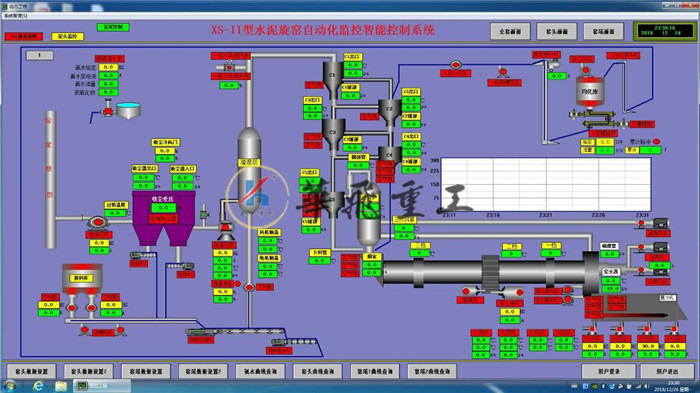Screen dimensions: 700x393
Task: Switch to the 窑头画面 view
Action: pyautogui.click(x=557, y=32)
